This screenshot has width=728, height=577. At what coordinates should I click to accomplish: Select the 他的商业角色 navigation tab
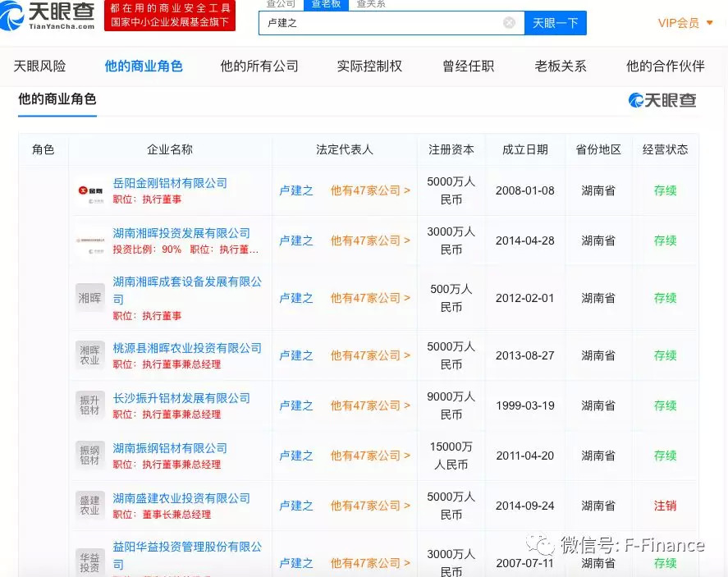(144, 66)
